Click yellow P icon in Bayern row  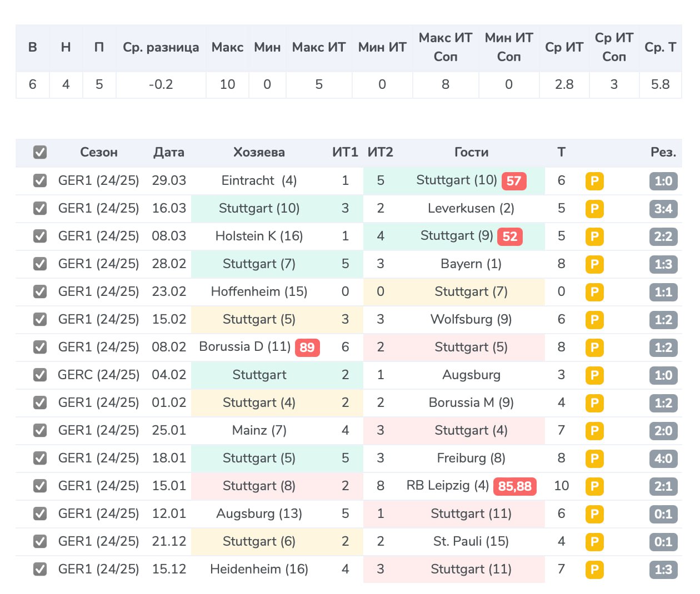[594, 264]
